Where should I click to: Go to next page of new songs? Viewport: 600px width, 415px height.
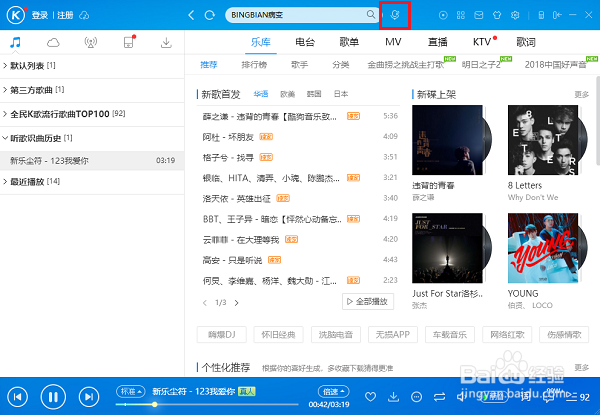(x=236, y=303)
